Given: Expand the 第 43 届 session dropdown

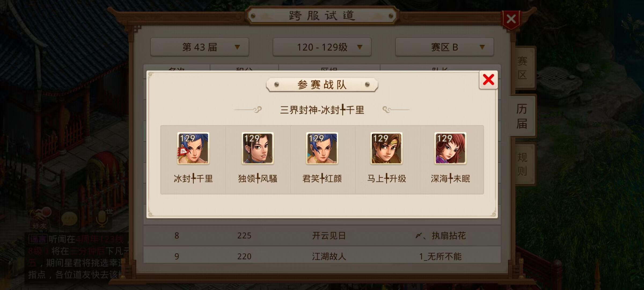Looking at the screenshot, I should point(200,47).
